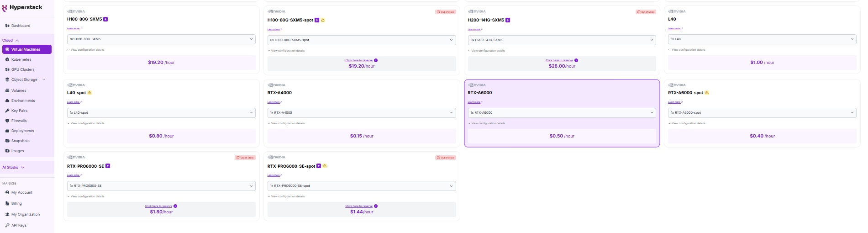
Task: Click the spot warning icon beside L40-spot
Action: 89,93
